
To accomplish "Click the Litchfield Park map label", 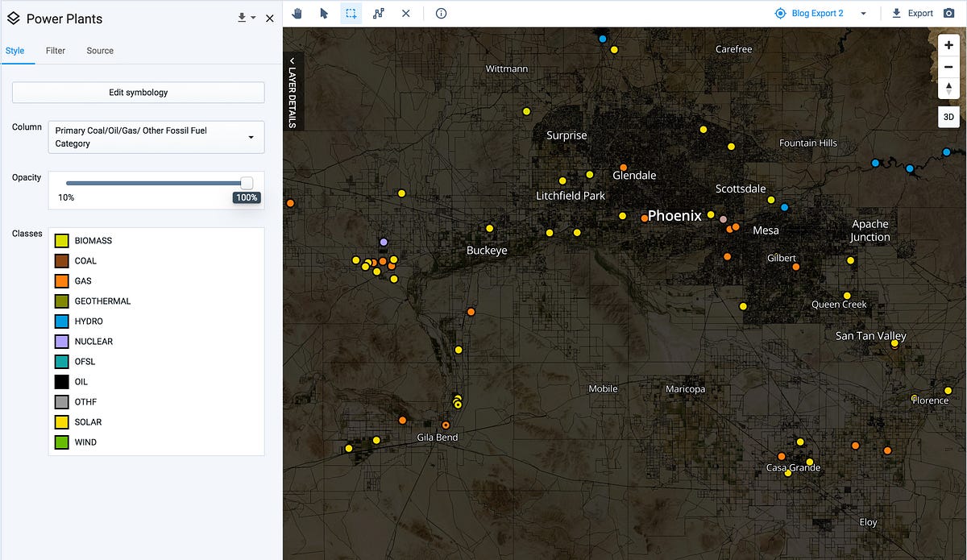I will [571, 196].
